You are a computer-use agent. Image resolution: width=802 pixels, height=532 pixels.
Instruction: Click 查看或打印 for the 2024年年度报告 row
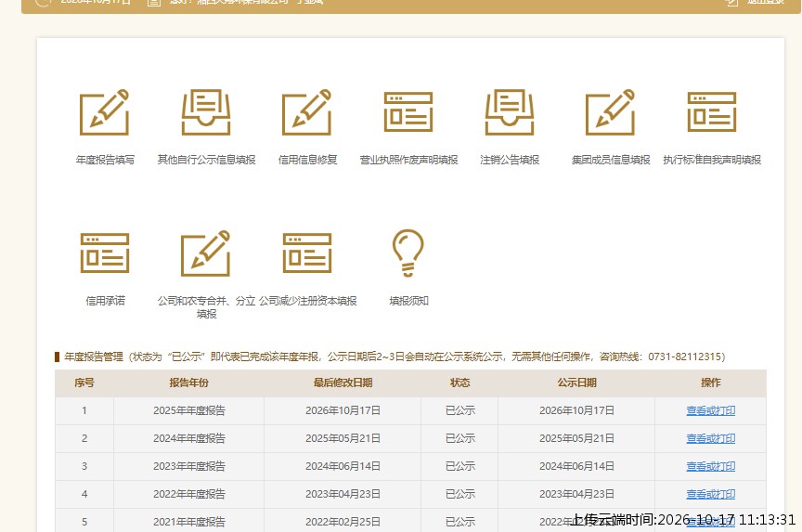(710, 438)
